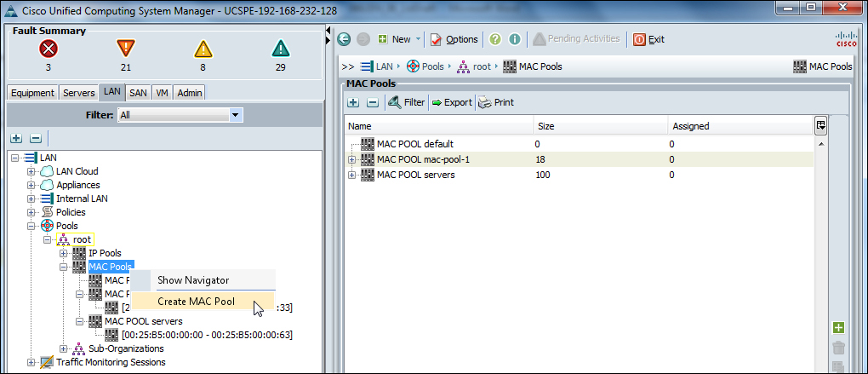Collapse all nodes in navigation tree
Viewport: 868px width, 374px height.
coord(36,138)
